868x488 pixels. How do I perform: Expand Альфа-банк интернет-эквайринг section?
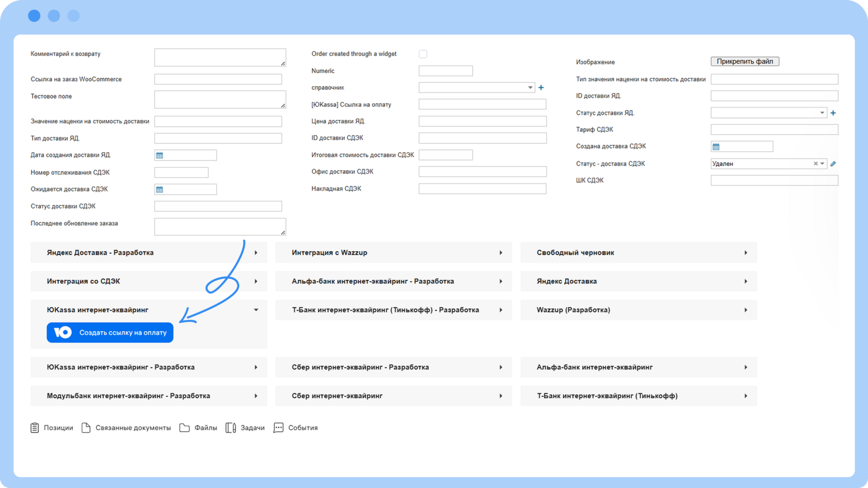pyautogui.click(x=639, y=367)
